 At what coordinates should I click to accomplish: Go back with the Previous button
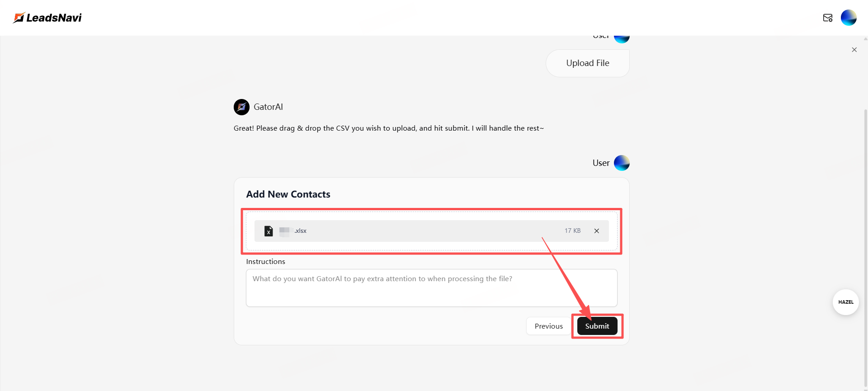548,326
